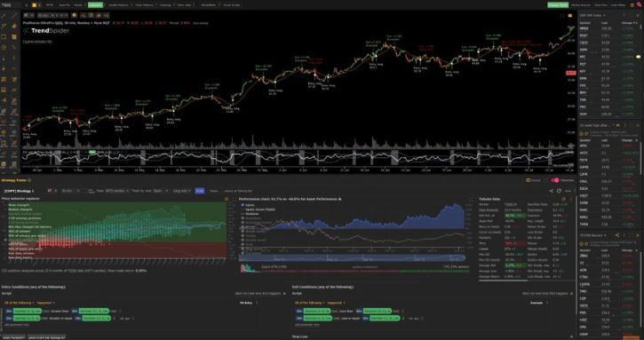The height and width of the screenshot is (340, 644).
Task: Click the TQQQ symbol search field
Action: point(11,5)
